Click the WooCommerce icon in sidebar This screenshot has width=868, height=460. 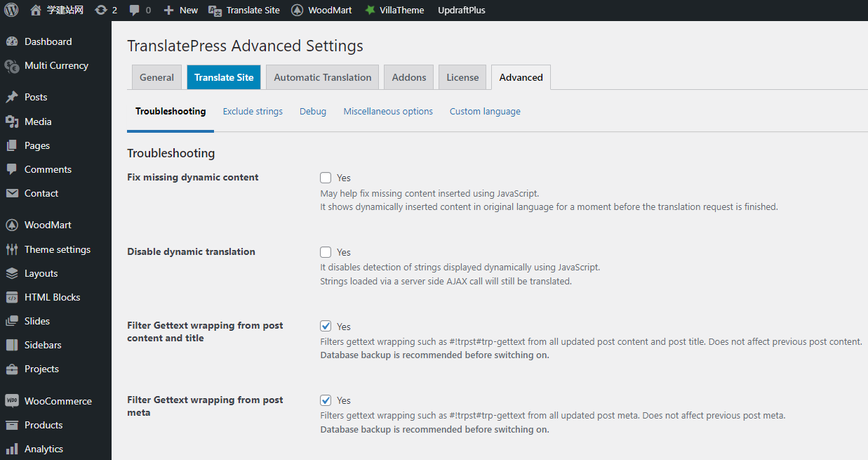12,401
